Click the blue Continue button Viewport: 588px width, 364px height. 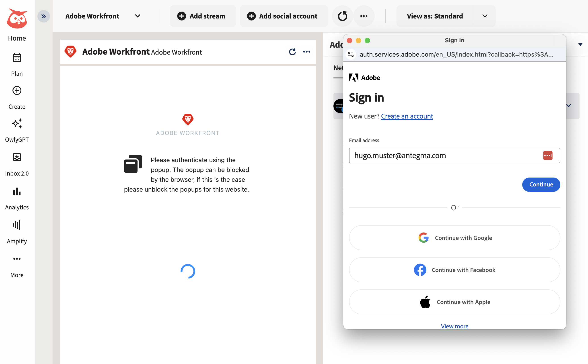point(541,185)
